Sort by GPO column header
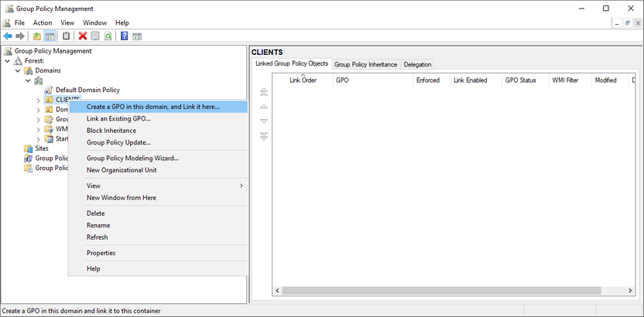The height and width of the screenshot is (317, 644). tap(373, 80)
